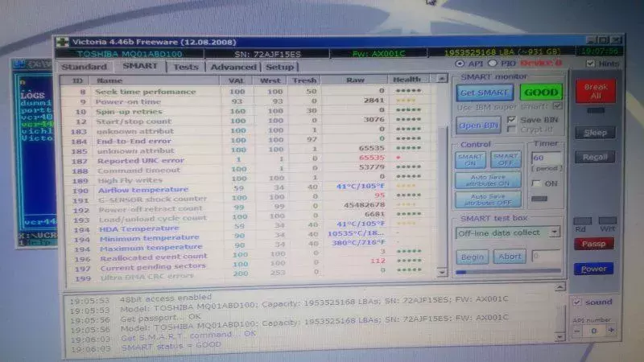Click the SMART ON button

pyautogui.click(x=470, y=159)
